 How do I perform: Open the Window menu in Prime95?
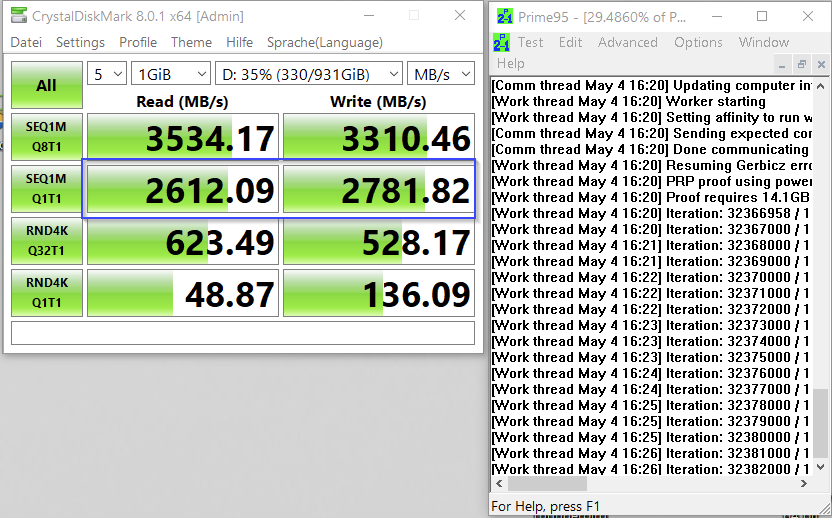[x=764, y=42]
